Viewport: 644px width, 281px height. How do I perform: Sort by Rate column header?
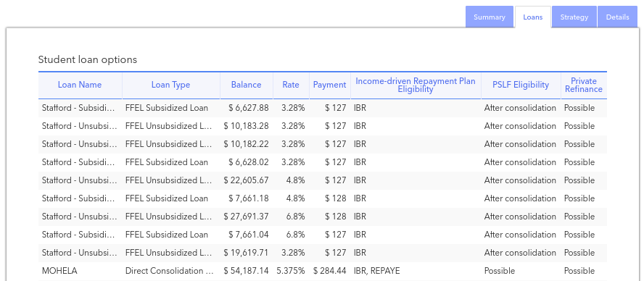(291, 85)
